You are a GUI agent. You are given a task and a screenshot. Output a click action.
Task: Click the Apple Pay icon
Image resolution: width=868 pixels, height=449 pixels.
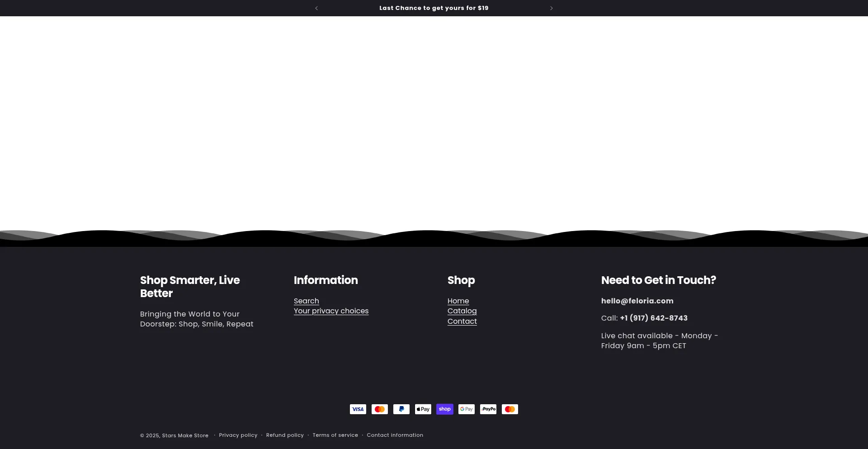(x=423, y=409)
